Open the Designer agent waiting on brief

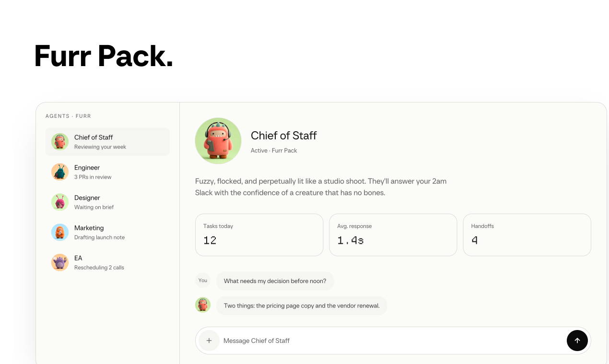[x=107, y=202]
